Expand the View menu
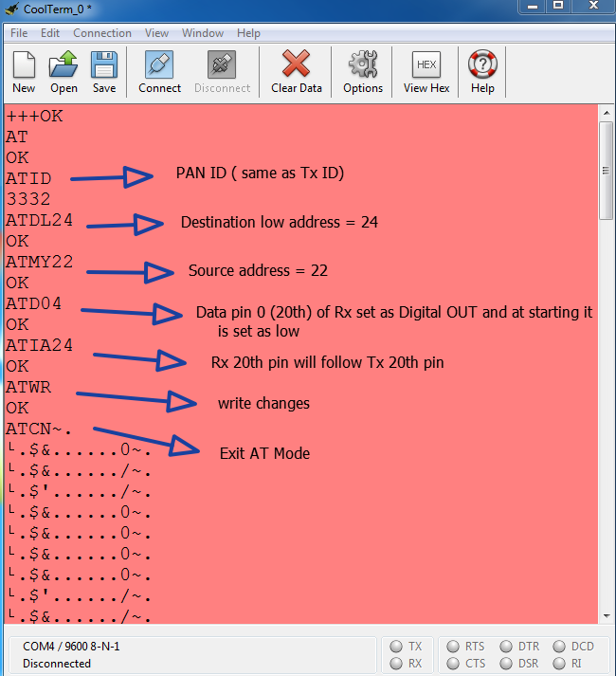The width and height of the screenshot is (616, 676). (156, 33)
